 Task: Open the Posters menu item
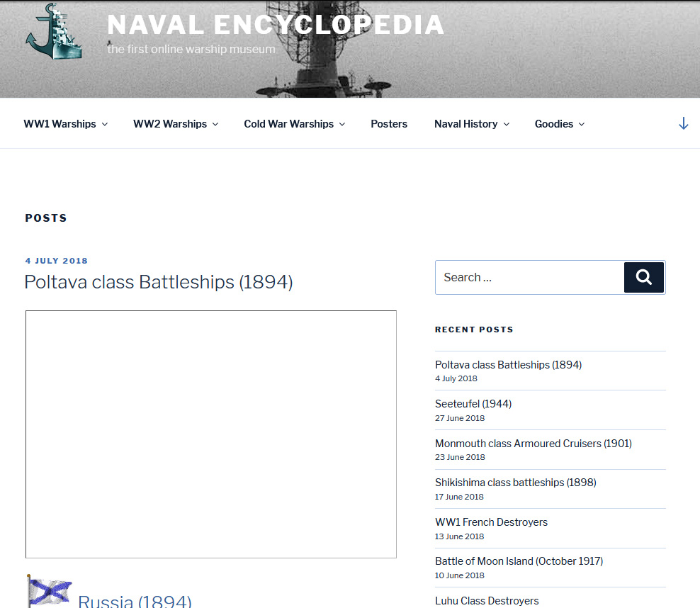click(x=389, y=123)
